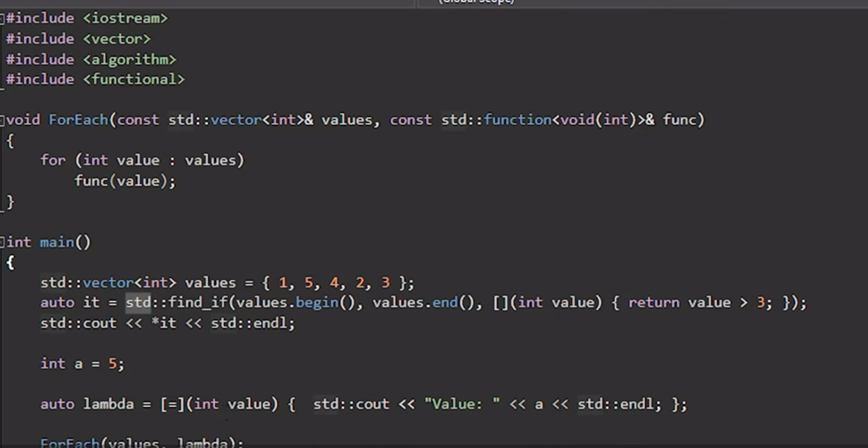
Task: Click the "Value: " string literal
Action: 462,404
